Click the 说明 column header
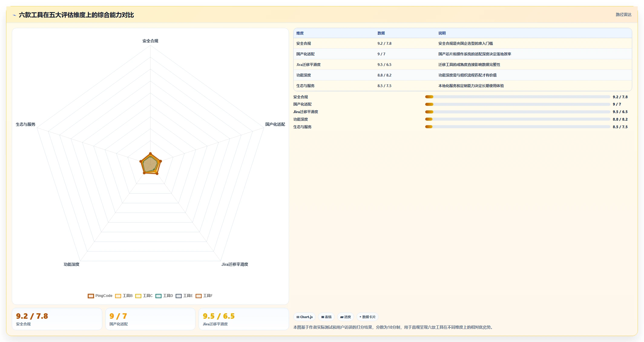Viewport: 644px width, 342px height. point(442,33)
